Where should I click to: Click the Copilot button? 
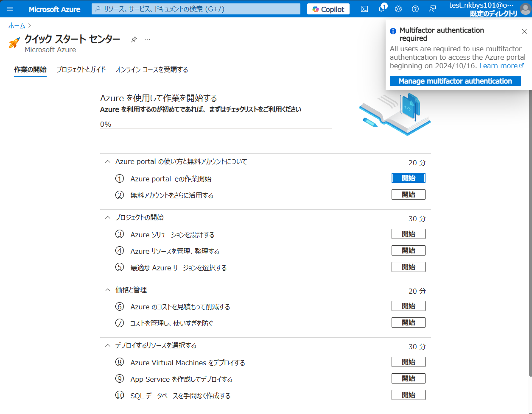(328, 9)
